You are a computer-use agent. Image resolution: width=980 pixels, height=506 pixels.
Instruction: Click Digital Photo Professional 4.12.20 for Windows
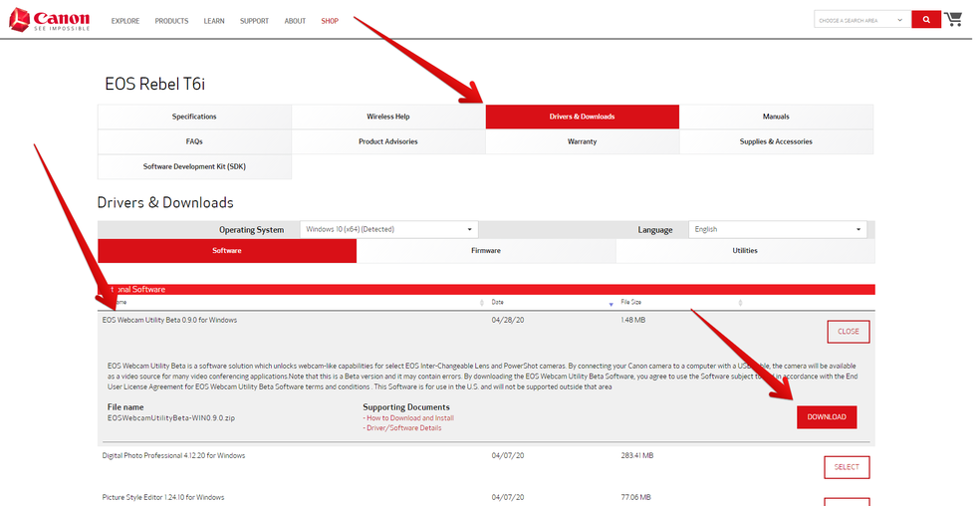click(173, 456)
